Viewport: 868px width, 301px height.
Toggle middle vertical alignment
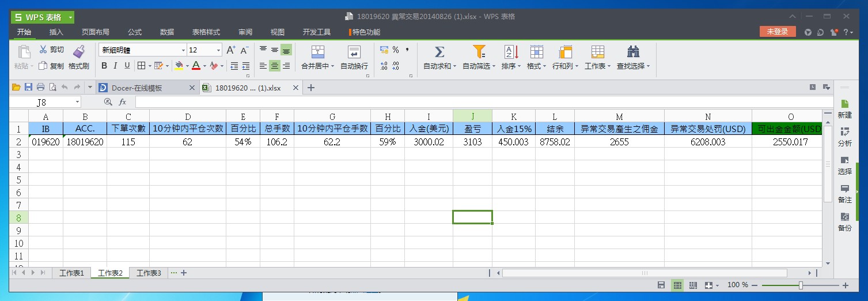point(275,50)
